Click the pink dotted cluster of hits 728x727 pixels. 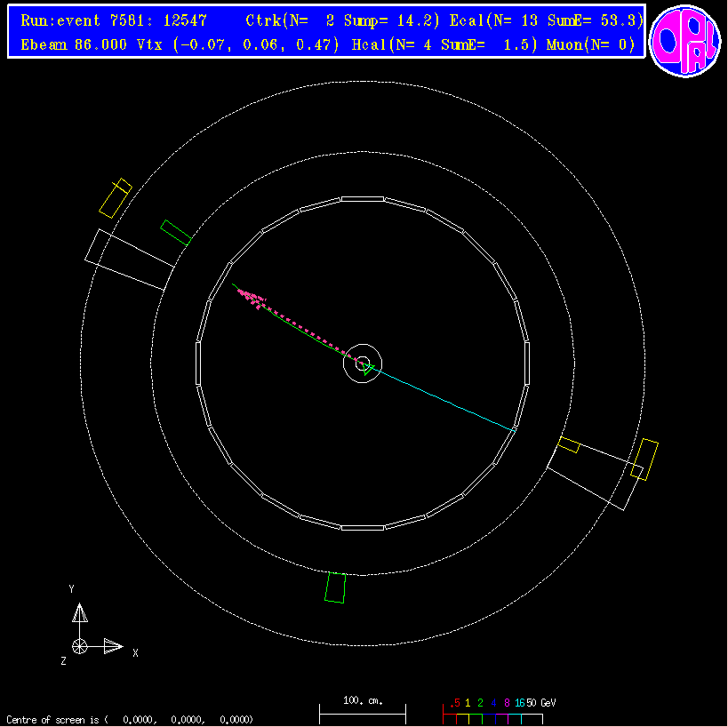(253, 298)
